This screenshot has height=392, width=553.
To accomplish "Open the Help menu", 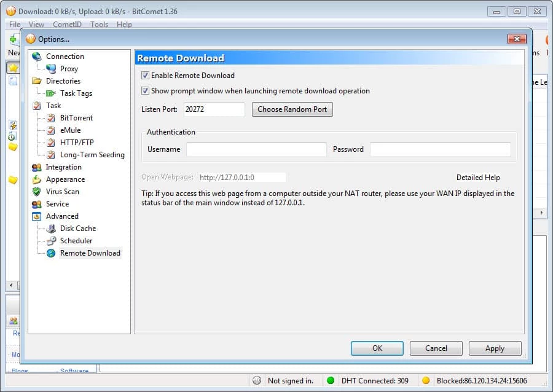I will (x=124, y=25).
